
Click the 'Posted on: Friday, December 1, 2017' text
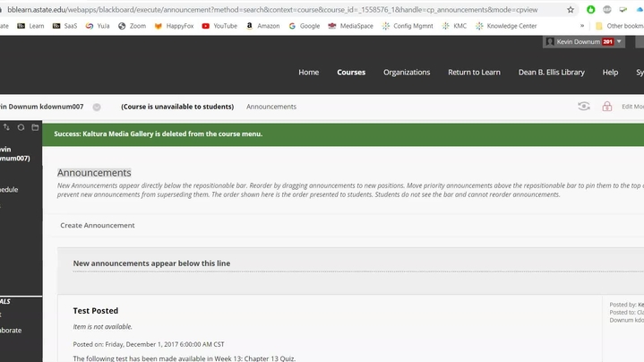click(149, 344)
